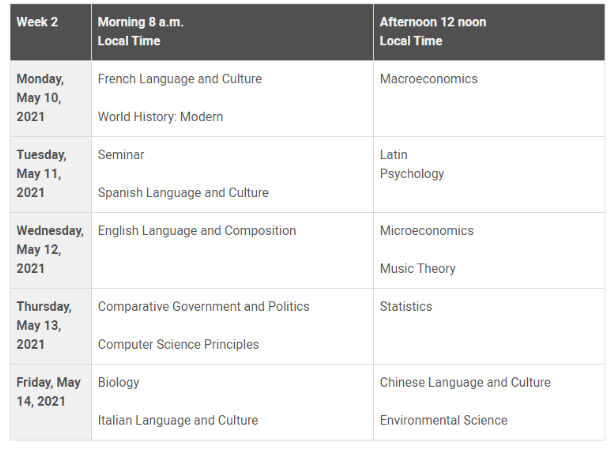610x449 pixels.
Task: Open Comparative Government and Politics
Action: tap(204, 307)
